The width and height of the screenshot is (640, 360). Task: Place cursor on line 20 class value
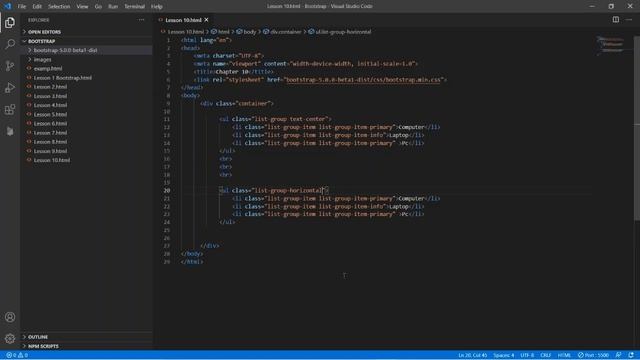pos(288,191)
